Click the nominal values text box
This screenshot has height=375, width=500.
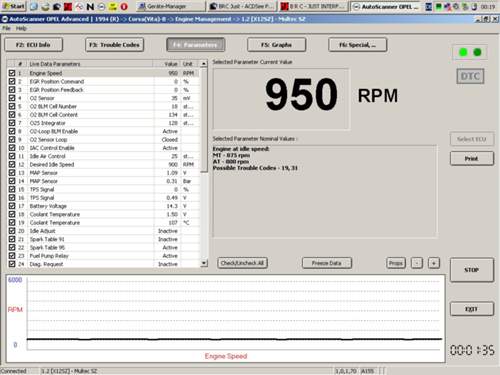tap(325, 191)
